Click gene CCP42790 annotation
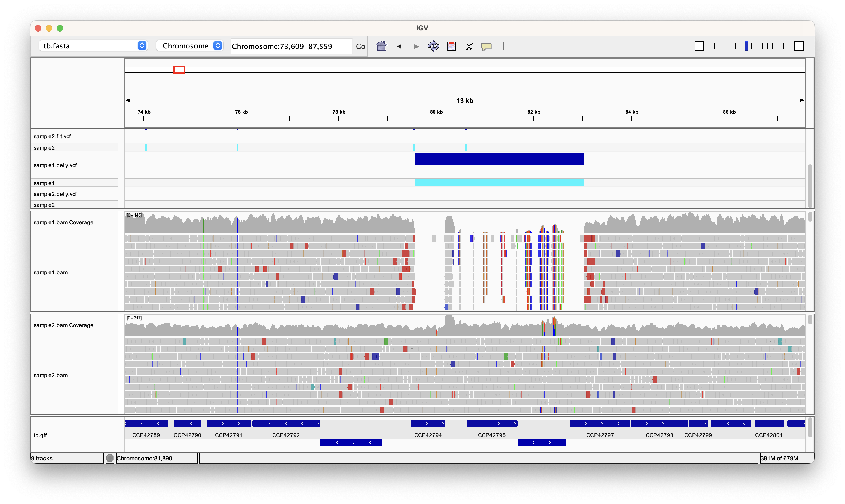845x504 pixels. pyautogui.click(x=188, y=423)
